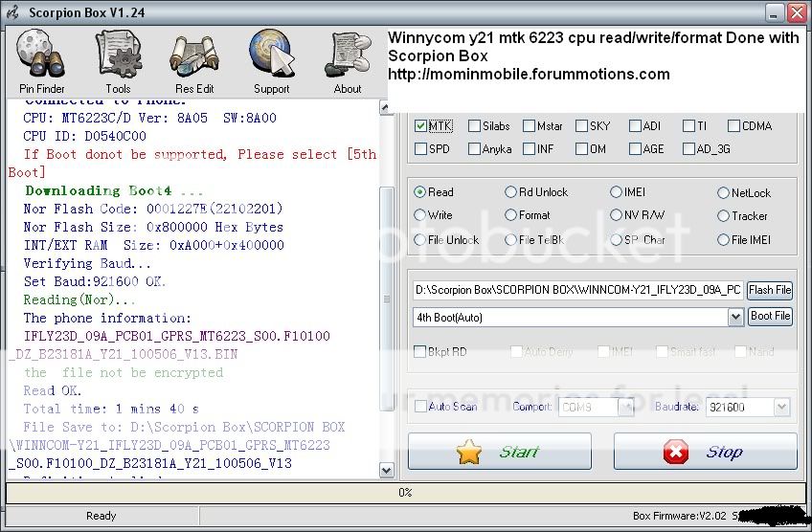Choose the SP. Char option
The width and height of the screenshot is (812, 532).
(616, 239)
